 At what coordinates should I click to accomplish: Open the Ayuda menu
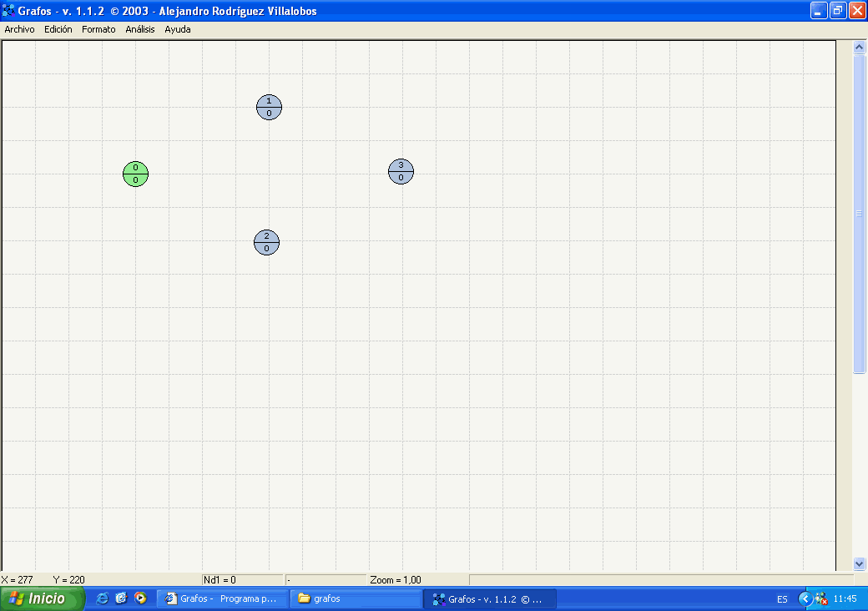tap(178, 29)
